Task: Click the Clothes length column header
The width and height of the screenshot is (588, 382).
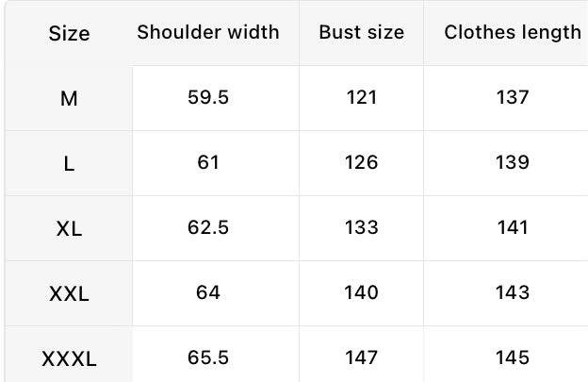Action: click(513, 32)
